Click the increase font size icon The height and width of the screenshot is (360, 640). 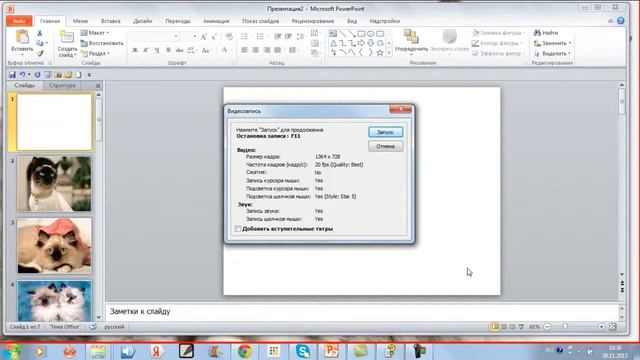[203, 37]
